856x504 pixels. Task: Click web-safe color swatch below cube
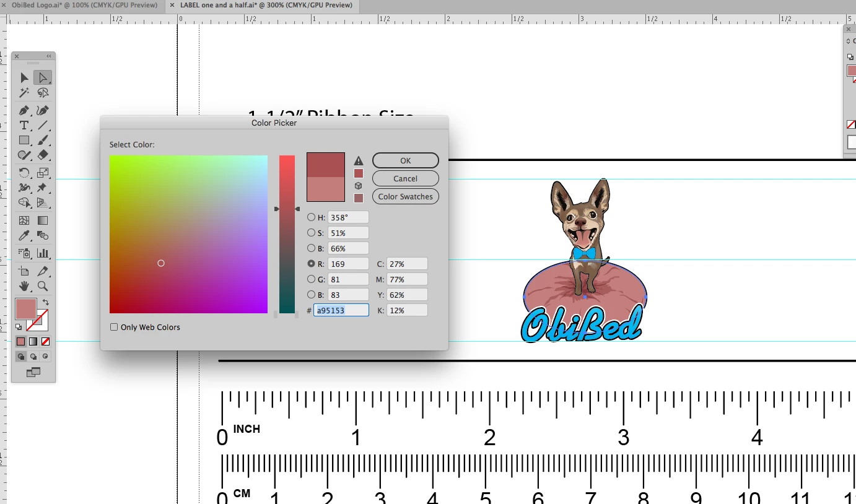pyautogui.click(x=358, y=198)
